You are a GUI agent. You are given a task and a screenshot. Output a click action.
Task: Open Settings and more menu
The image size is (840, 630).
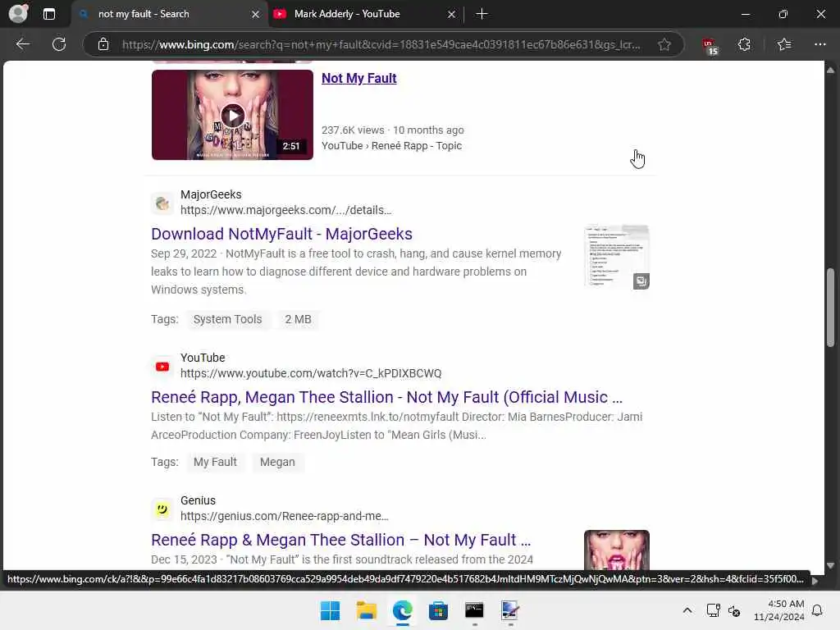point(819,44)
